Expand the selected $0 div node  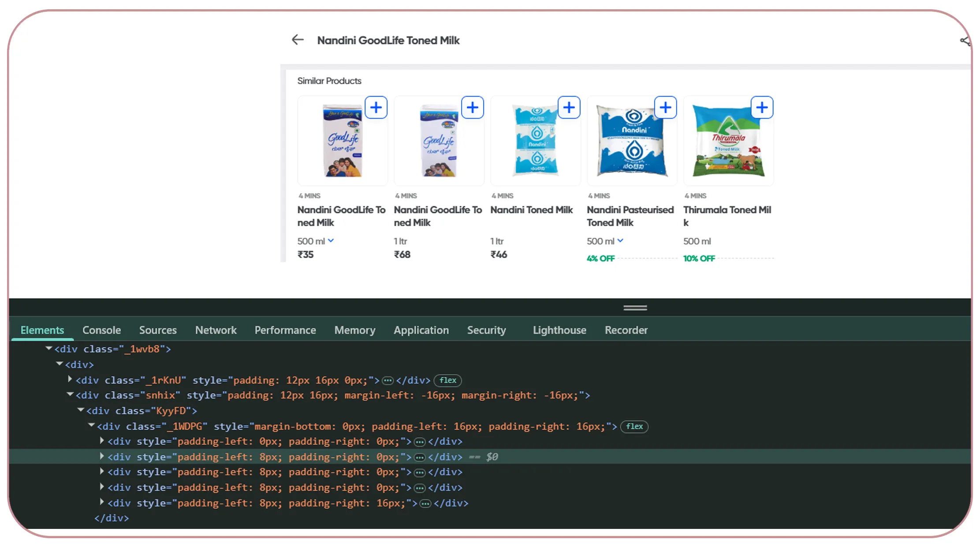point(102,456)
